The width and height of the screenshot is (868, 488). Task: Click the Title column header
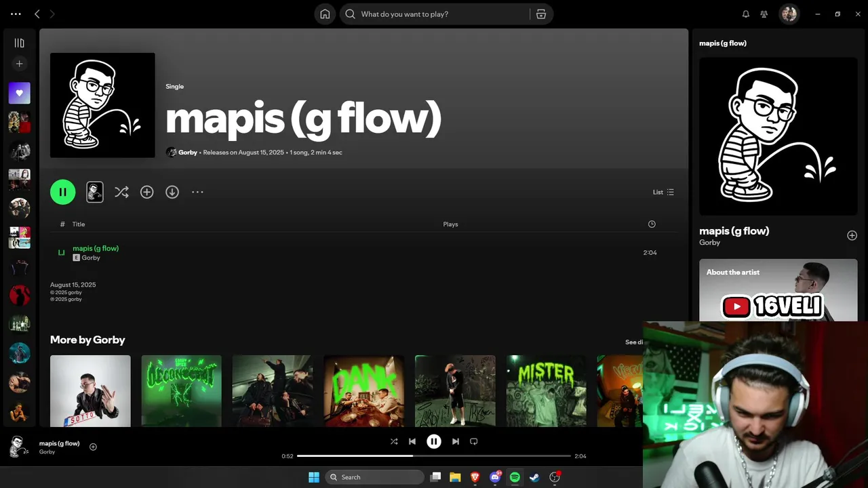79,224
